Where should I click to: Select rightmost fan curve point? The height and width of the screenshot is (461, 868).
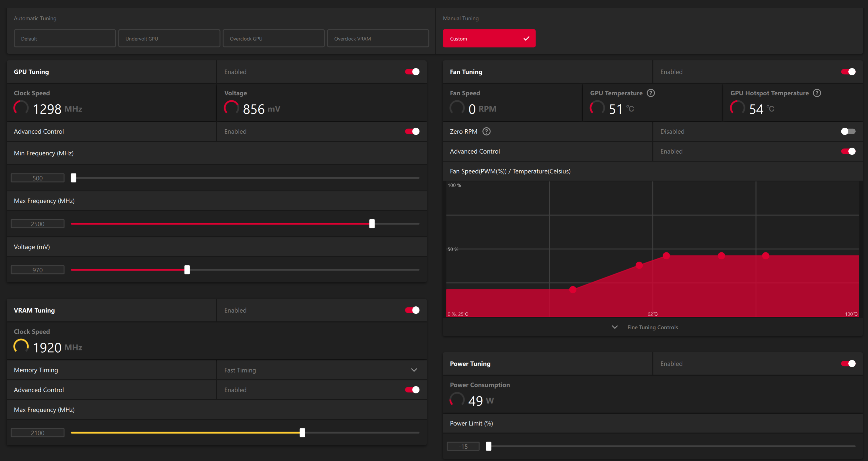tap(766, 256)
